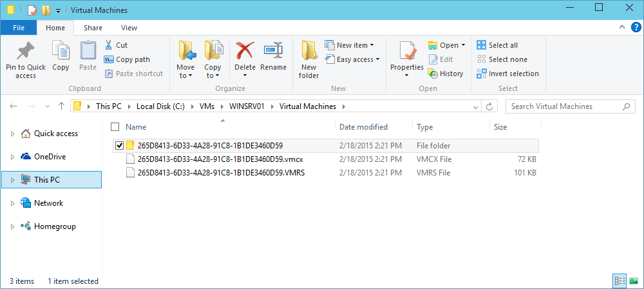644x289 pixels.
Task: Open Properties dropdown arrow below the icon
Action: point(406,75)
